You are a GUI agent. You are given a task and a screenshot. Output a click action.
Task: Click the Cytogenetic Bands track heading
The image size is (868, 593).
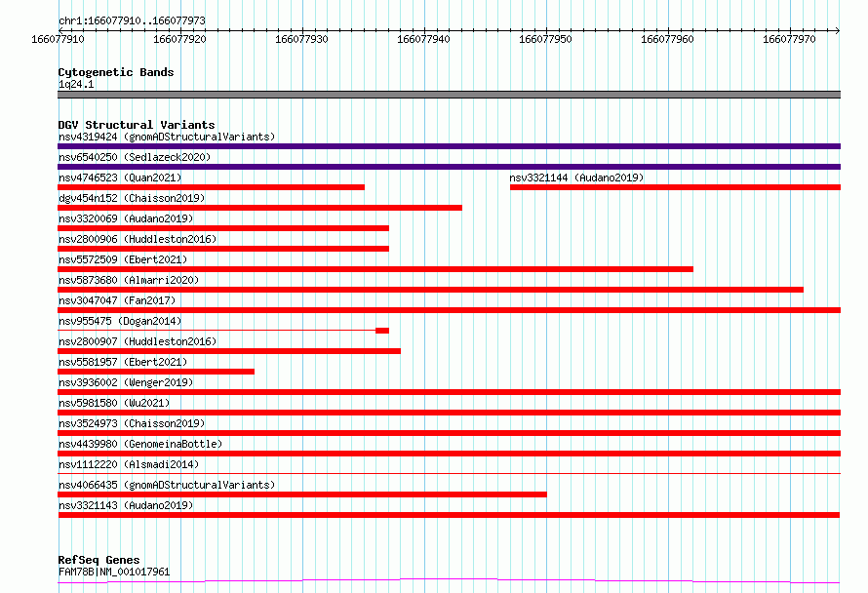pyautogui.click(x=116, y=72)
